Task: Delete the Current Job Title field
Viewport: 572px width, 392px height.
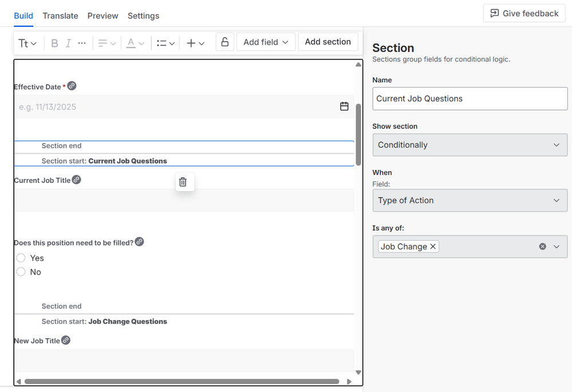Action: tap(184, 181)
